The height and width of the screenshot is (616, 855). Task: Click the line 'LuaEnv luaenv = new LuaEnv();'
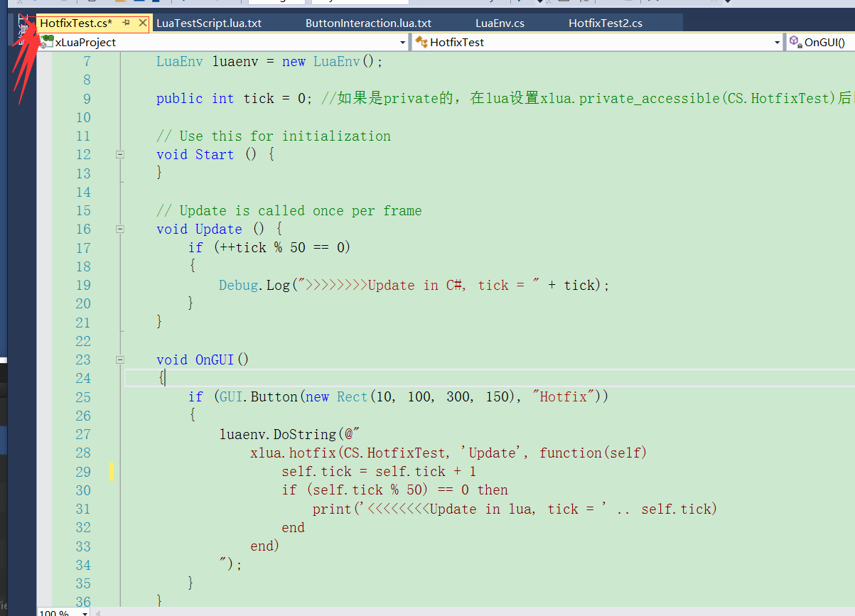click(x=269, y=62)
